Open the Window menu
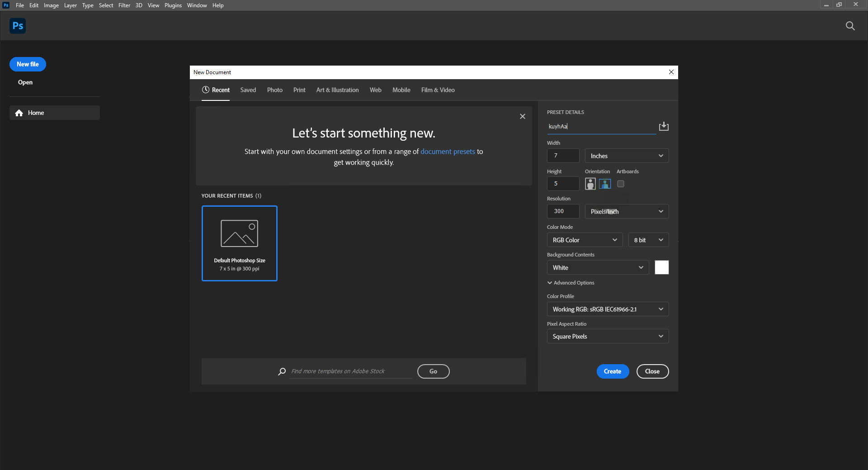This screenshot has height=470, width=868. click(197, 5)
